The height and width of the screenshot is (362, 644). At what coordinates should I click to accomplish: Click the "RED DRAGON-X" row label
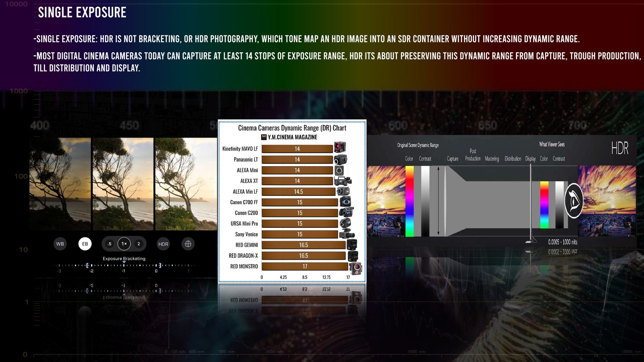point(244,255)
